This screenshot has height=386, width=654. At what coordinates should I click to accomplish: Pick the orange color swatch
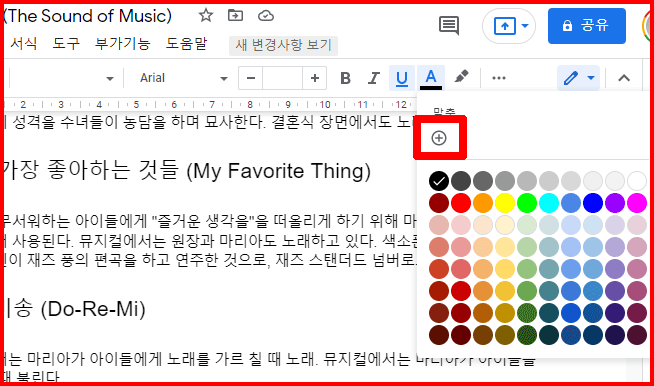point(483,203)
